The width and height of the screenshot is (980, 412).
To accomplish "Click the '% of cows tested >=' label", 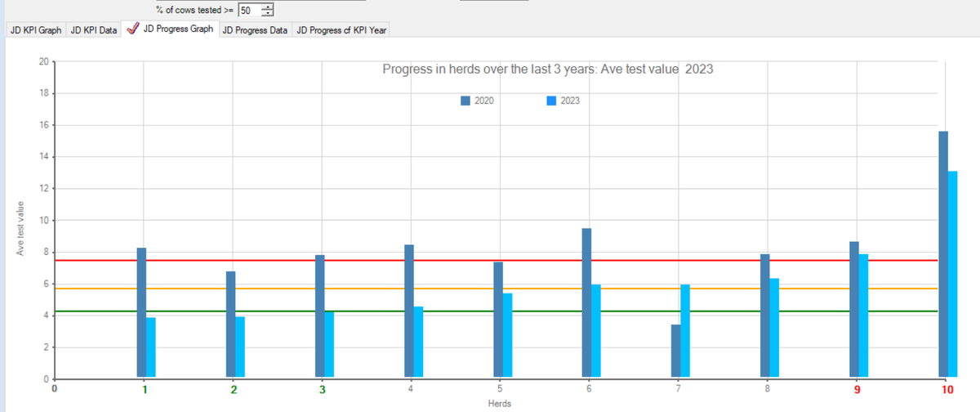I will pyautogui.click(x=196, y=11).
